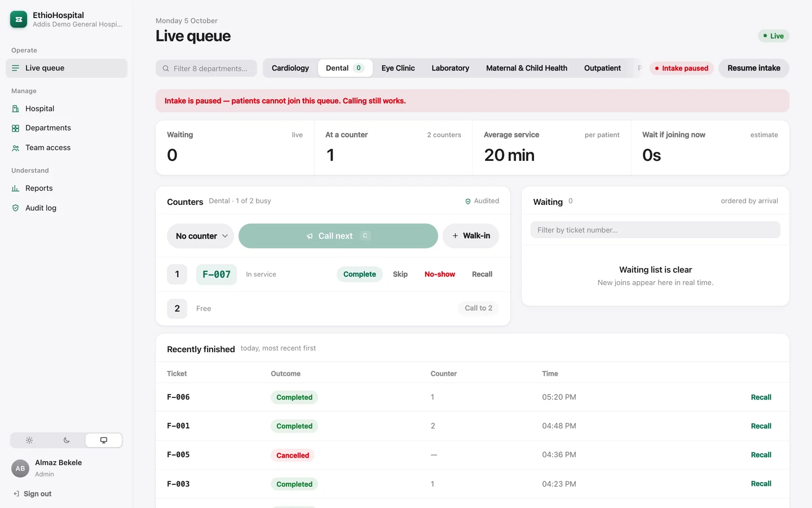Click the EthioHospital logo icon
The height and width of the screenshot is (508, 812).
[19, 19]
